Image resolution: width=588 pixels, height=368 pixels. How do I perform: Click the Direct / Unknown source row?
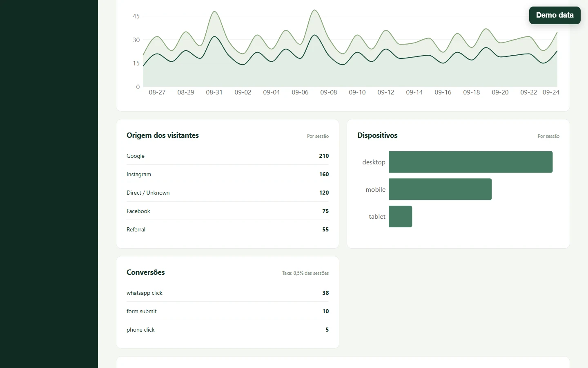(x=227, y=193)
